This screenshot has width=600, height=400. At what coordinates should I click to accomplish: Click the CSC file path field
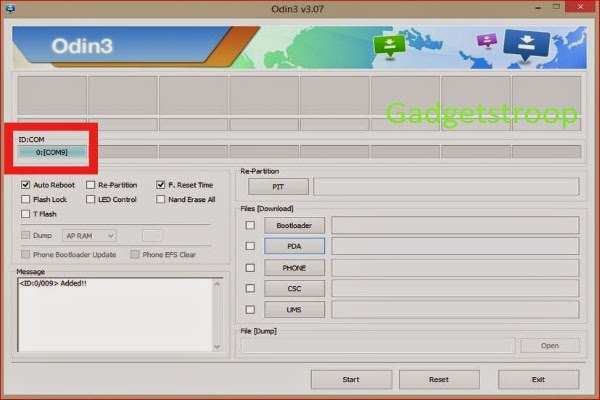[455, 288]
